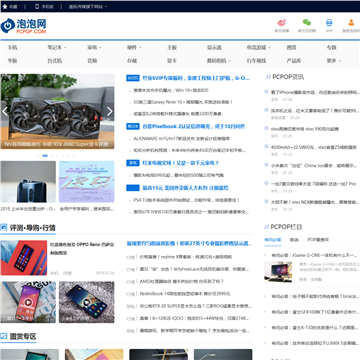Open the 显卡 navigation item
Screen dimensions: 360x360
click(172, 61)
